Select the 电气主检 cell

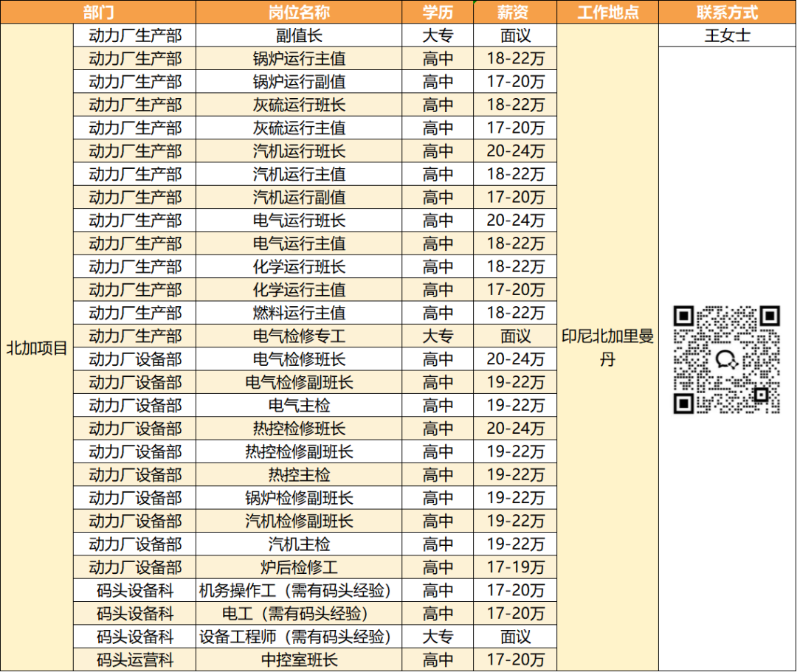[299, 405]
